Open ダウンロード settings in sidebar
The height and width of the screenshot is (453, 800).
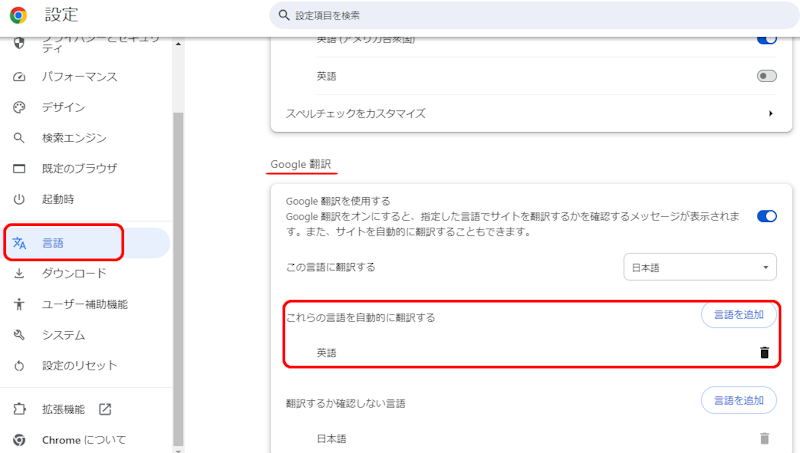click(x=73, y=273)
